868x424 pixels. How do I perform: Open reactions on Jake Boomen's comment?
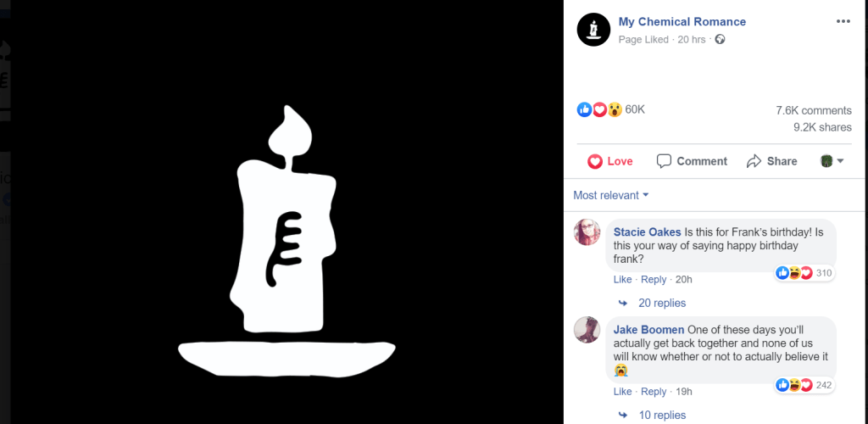click(805, 385)
